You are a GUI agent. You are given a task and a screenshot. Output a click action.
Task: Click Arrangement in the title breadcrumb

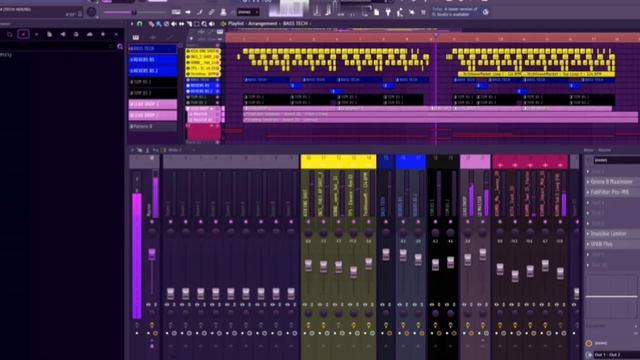pos(263,24)
